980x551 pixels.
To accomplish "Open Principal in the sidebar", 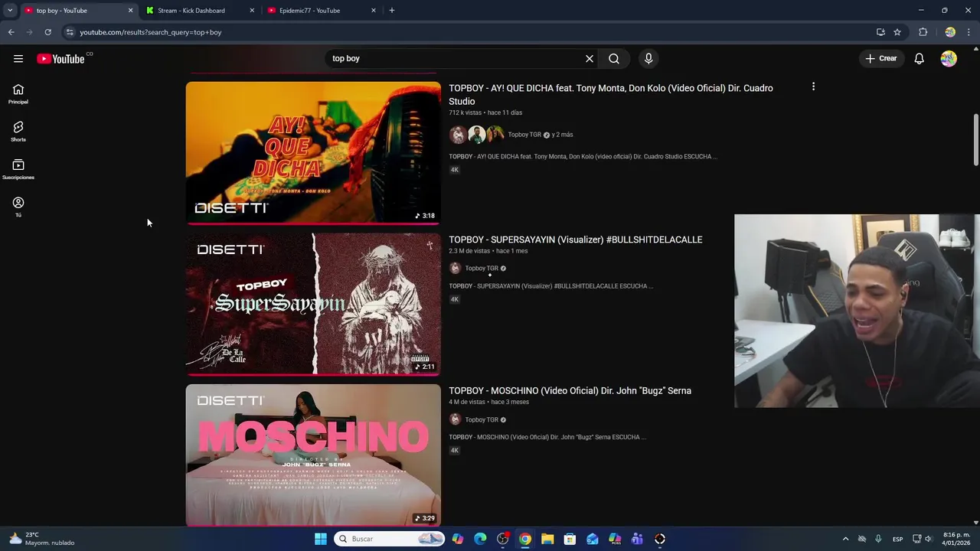I will pos(18,94).
